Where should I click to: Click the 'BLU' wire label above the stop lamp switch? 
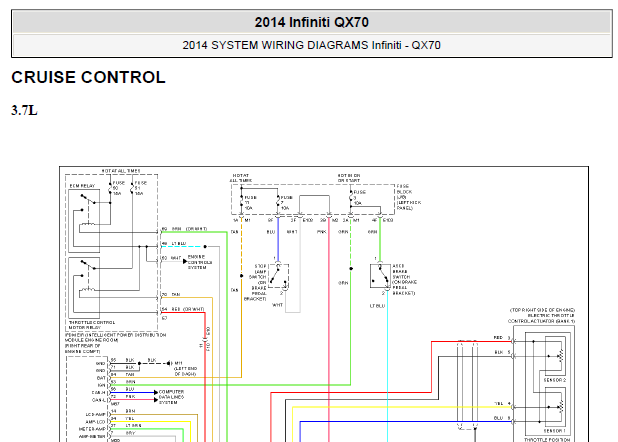tap(271, 232)
